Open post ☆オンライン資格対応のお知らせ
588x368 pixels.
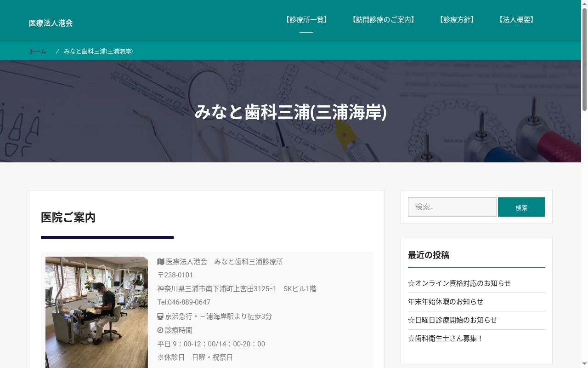(x=459, y=283)
